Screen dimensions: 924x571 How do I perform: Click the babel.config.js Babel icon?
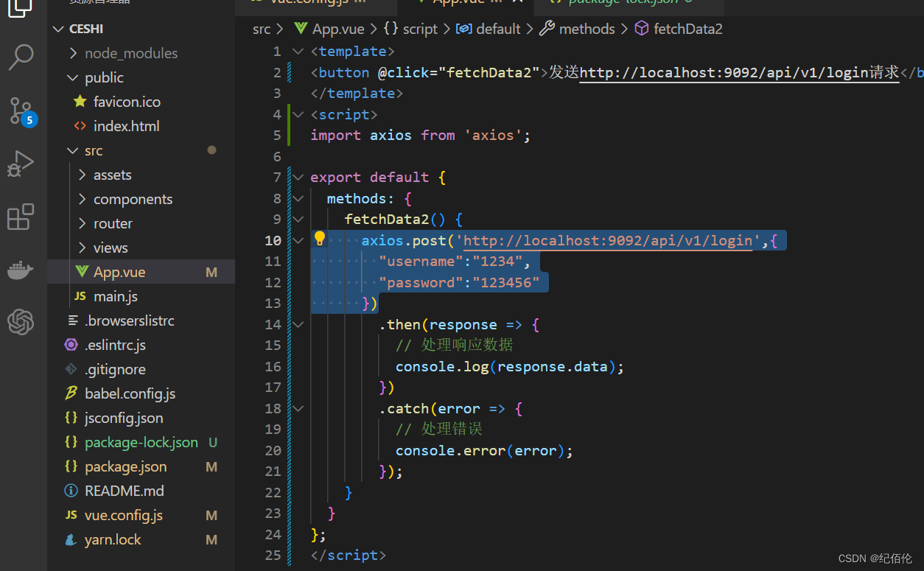click(x=71, y=393)
